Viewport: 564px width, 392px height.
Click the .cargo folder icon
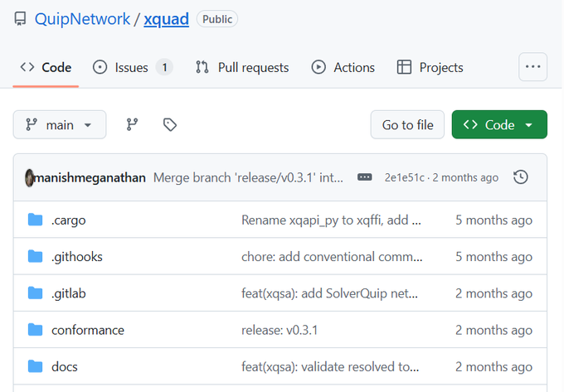tap(35, 220)
